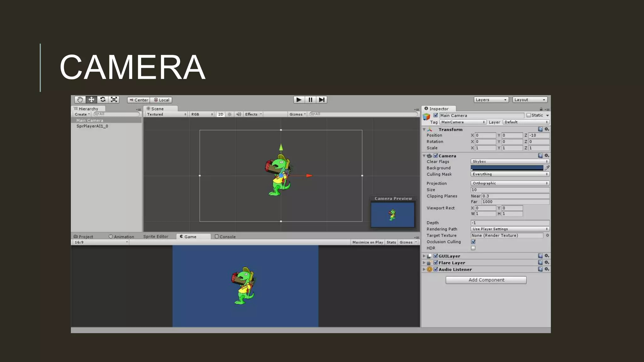
Task: Switch to the Console tab
Action: (x=225, y=237)
